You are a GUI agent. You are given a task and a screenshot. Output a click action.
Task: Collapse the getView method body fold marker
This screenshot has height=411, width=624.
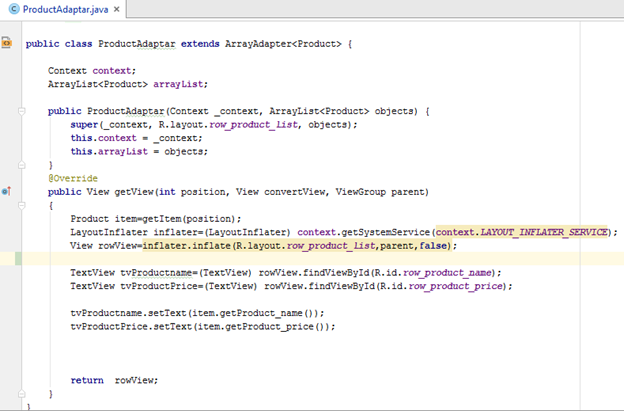(x=22, y=206)
